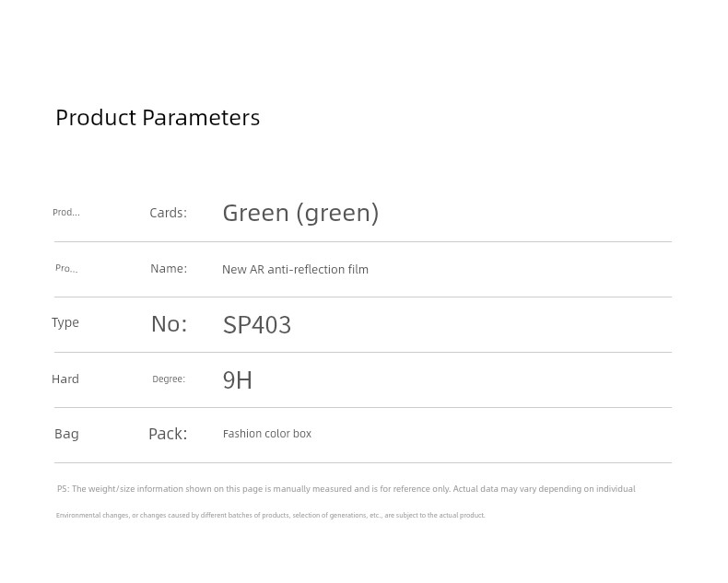Click the divider line under Green (green)
The image size is (728, 583).
click(x=363, y=242)
